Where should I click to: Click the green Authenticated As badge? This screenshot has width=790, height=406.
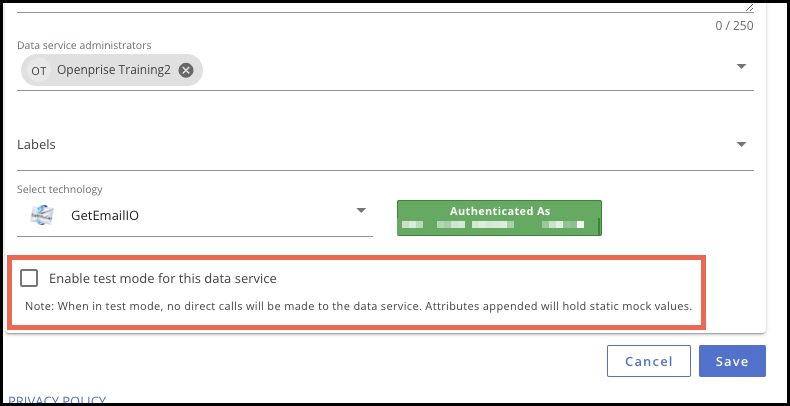pyautogui.click(x=499, y=218)
